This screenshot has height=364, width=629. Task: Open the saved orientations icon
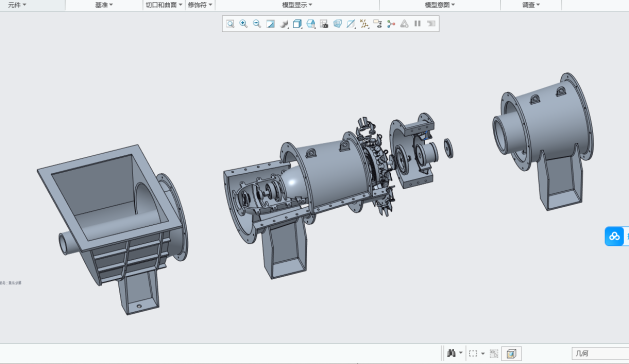(311, 24)
